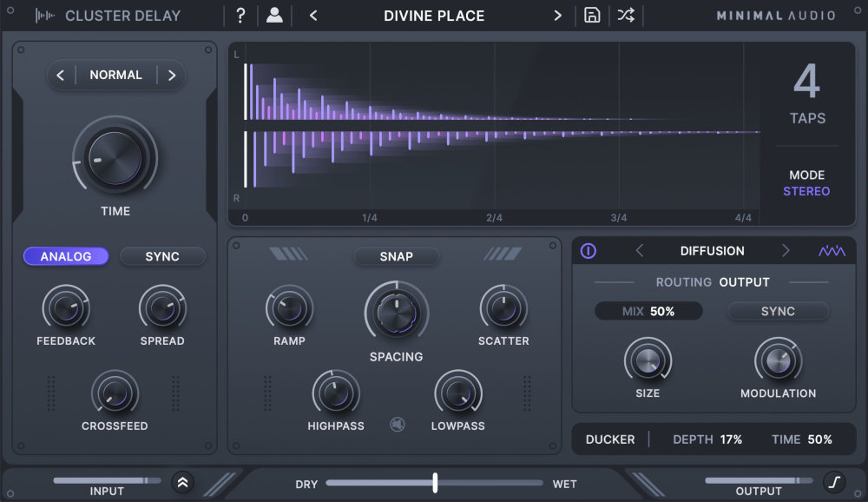
Task: Save preset using the disk icon
Action: click(592, 15)
